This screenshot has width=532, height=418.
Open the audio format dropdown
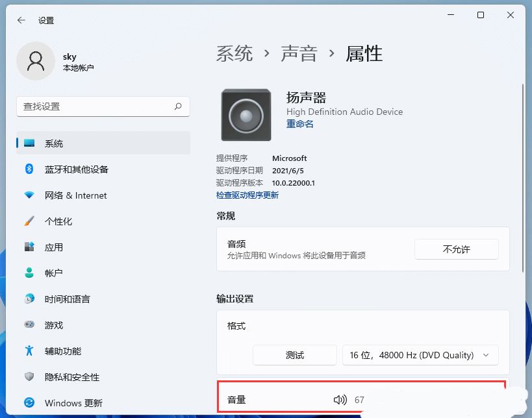[x=420, y=355]
